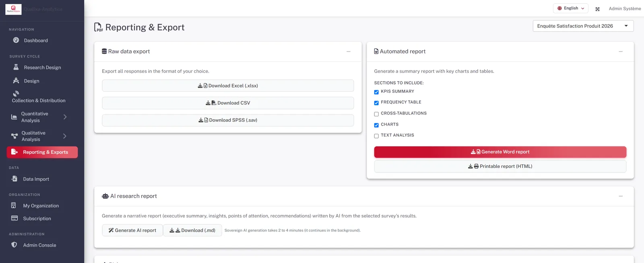644x263 pixels.
Task: Download Excel (.xlsx) export
Action: 228,86
